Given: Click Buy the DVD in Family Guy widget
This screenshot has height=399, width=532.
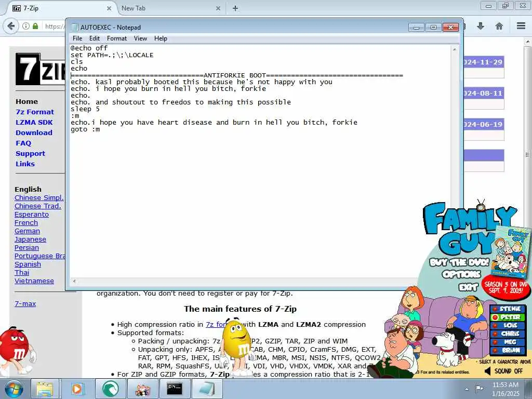Looking at the screenshot, I should 459,262.
